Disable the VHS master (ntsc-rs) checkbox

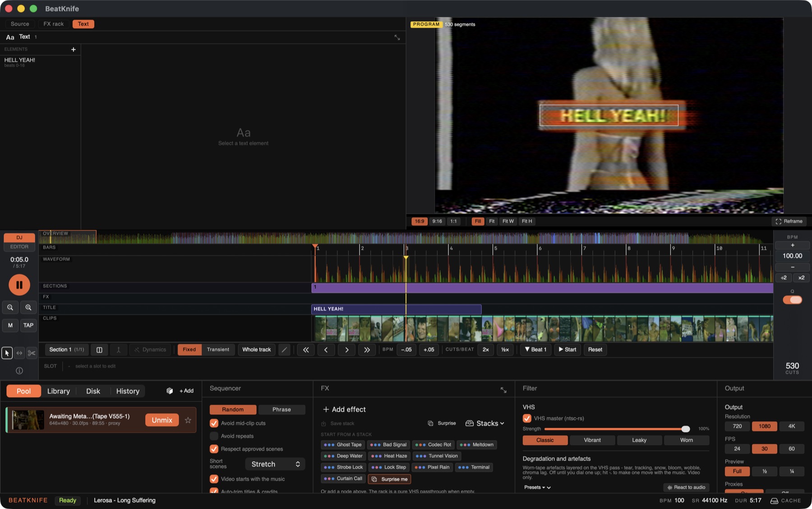pyautogui.click(x=527, y=418)
